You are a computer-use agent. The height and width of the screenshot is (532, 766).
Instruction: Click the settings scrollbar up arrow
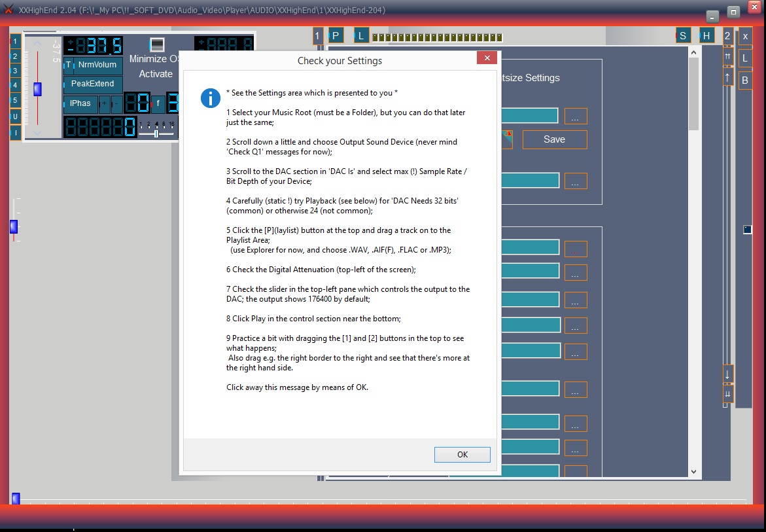(x=693, y=52)
